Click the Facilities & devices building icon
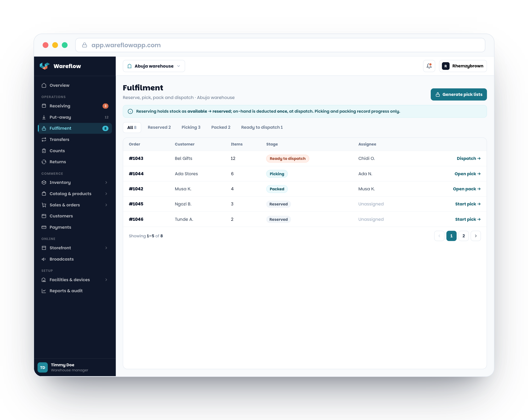This screenshot has height=420, width=528. point(44,280)
